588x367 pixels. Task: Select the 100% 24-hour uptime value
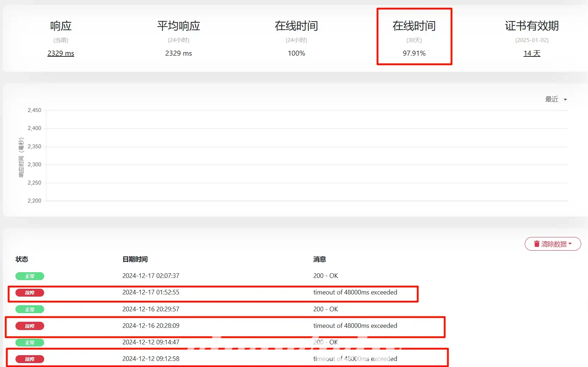(x=296, y=53)
